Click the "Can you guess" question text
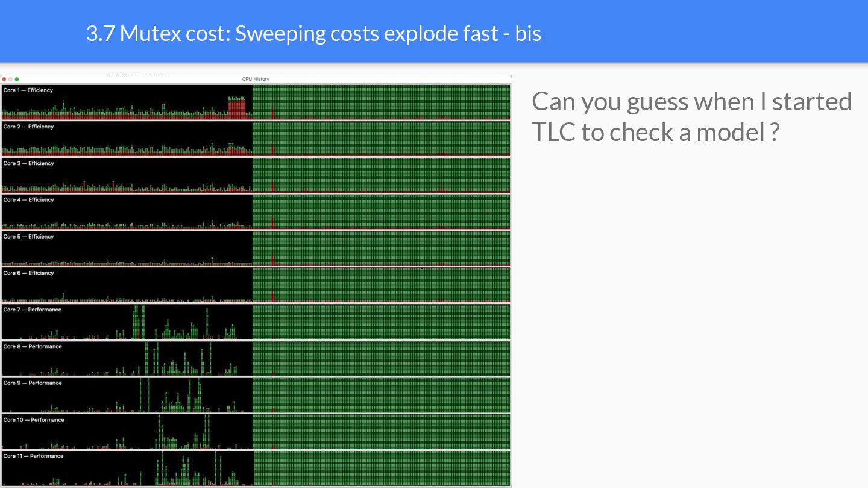The height and width of the screenshot is (488, 868). click(x=691, y=116)
